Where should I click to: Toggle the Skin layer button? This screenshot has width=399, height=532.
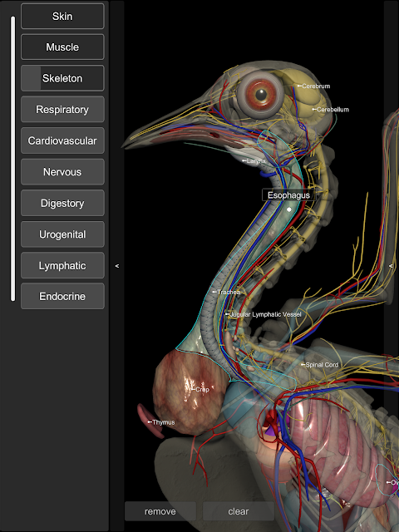point(62,16)
